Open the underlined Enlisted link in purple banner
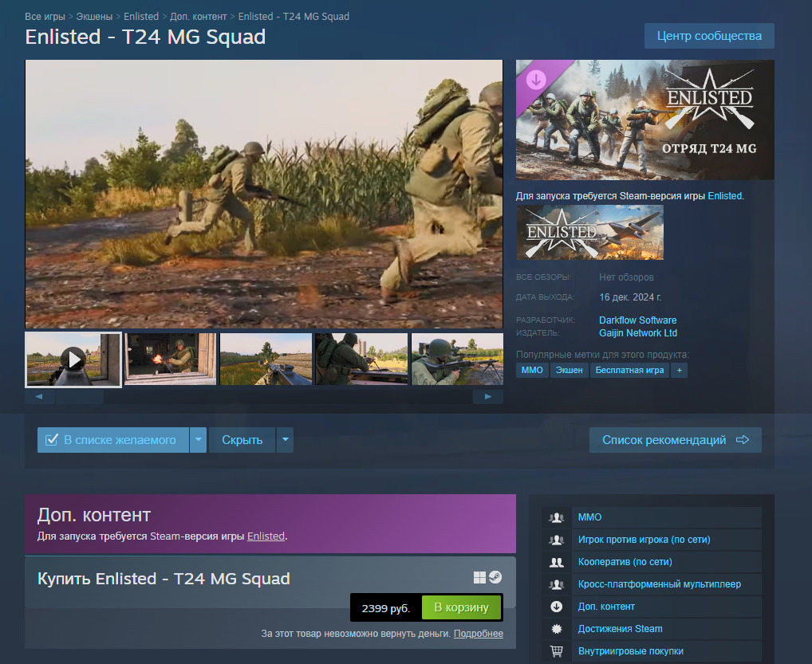The image size is (812, 664). click(x=266, y=536)
